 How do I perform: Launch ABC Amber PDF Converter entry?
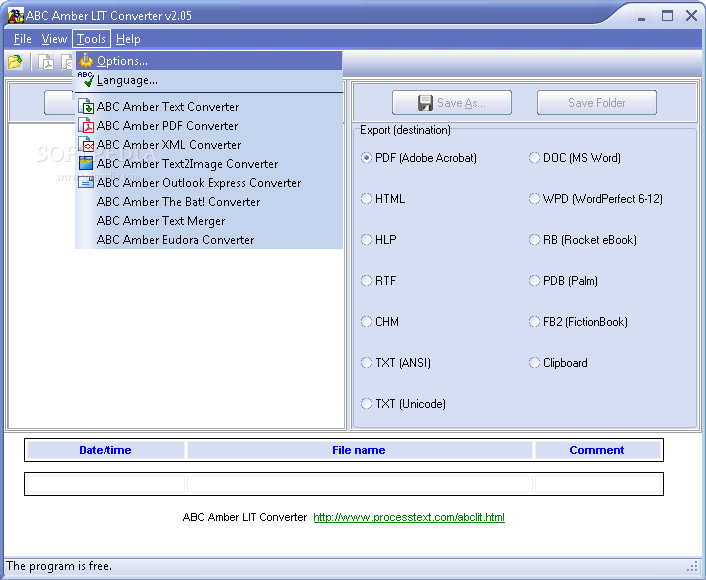(x=209, y=126)
